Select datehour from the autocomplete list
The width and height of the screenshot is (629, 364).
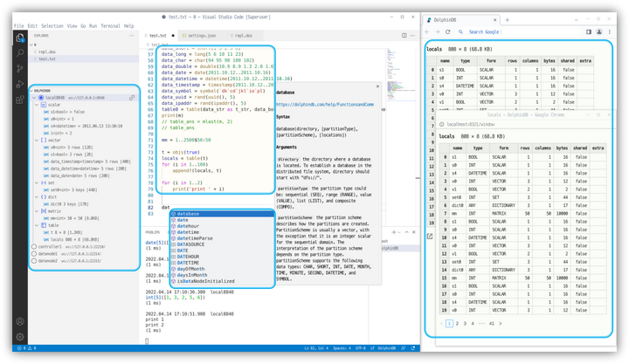pyautogui.click(x=188, y=226)
